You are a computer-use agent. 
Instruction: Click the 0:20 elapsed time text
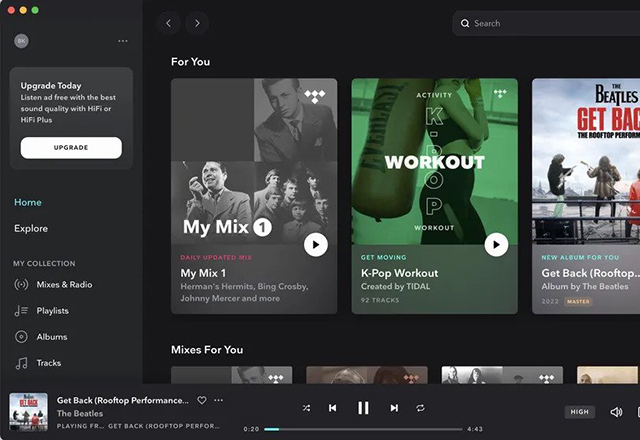tap(251, 429)
